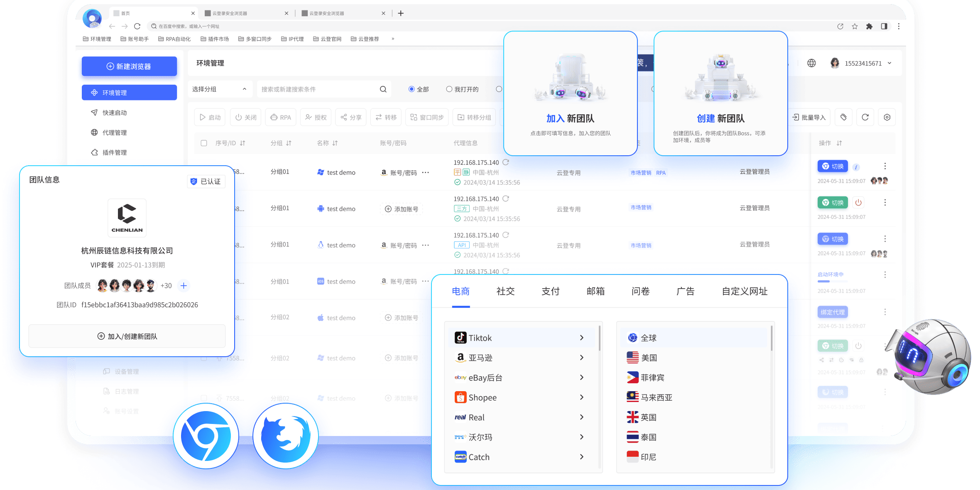Switch to the 支付 tab
Image resolution: width=980 pixels, height=490 pixels.
click(550, 292)
